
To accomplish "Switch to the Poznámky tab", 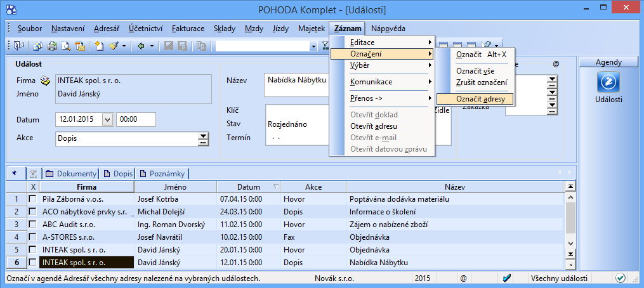I will (x=162, y=173).
